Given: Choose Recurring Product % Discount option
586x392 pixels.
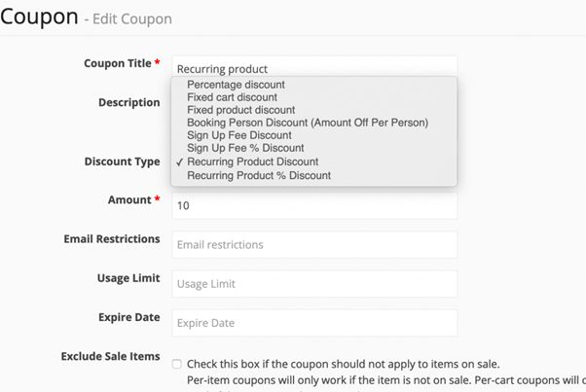Looking at the screenshot, I should pyautogui.click(x=258, y=175).
